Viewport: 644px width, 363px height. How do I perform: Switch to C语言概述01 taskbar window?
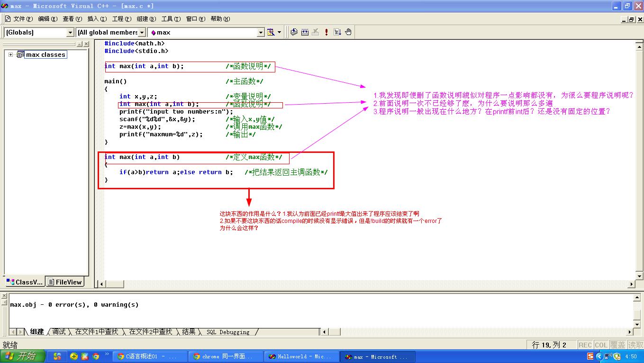pos(150,356)
